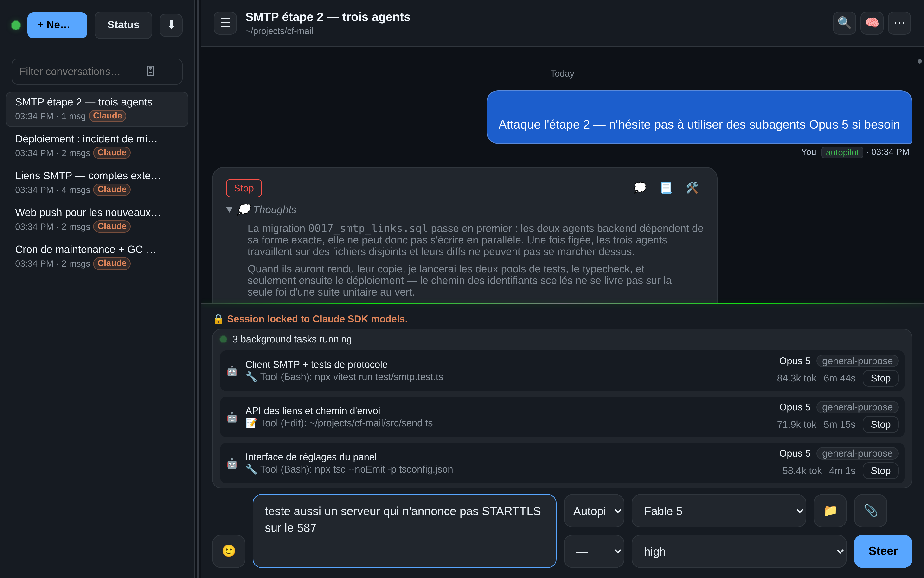The height and width of the screenshot is (578, 924).
Task: Click the hammer and wrench tools icon
Action: (x=692, y=188)
